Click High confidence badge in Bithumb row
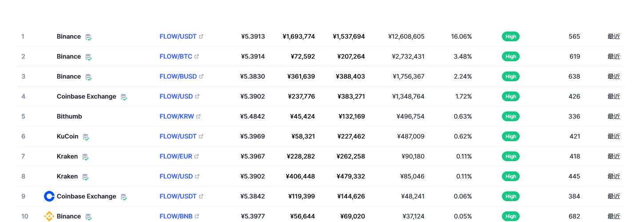 tap(511, 116)
